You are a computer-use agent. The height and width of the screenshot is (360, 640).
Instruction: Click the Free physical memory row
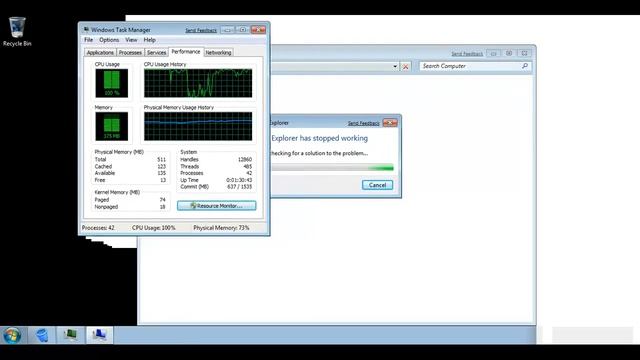click(x=130, y=180)
